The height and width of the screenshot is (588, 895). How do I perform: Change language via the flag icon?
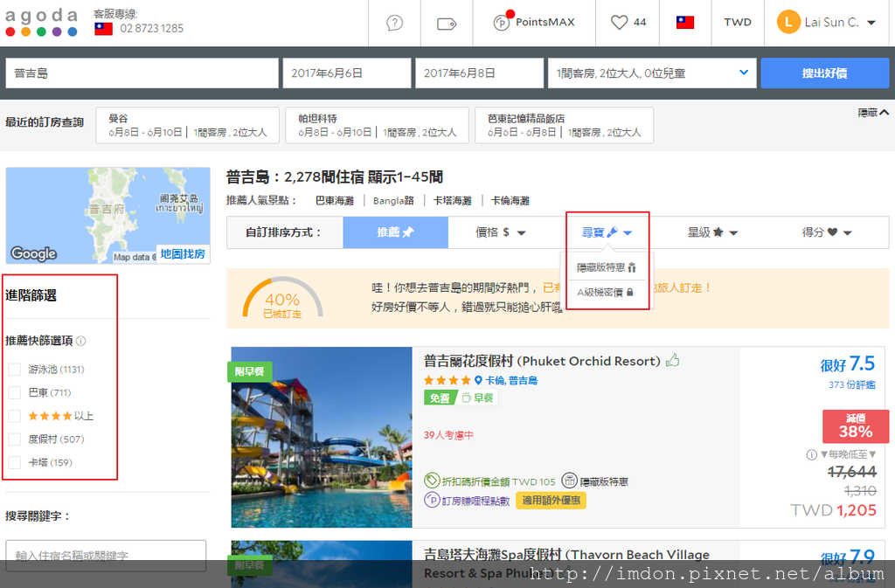(x=685, y=22)
